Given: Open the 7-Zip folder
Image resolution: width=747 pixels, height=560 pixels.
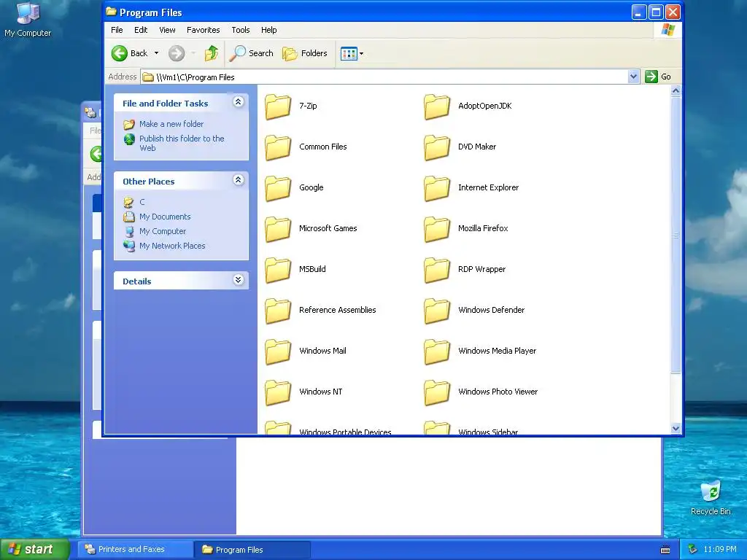Looking at the screenshot, I should coord(291,106).
